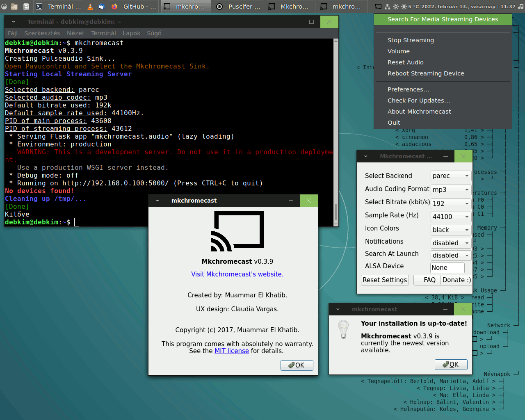The width and height of the screenshot is (525, 420).
Task: Click the lightbulb icon in update dialog
Action: click(343, 329)
